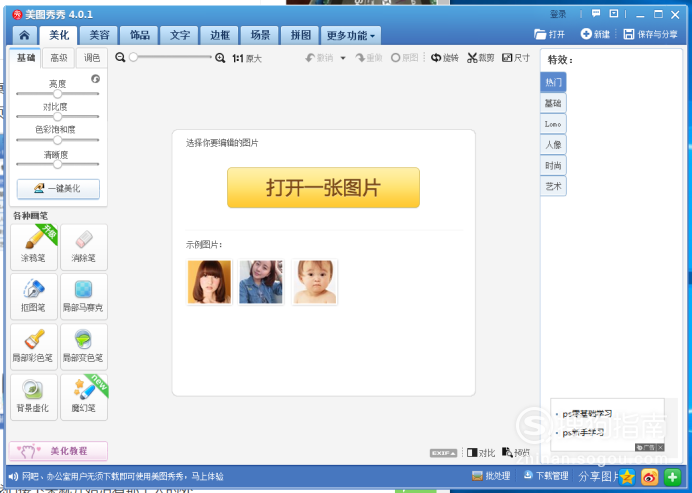Click the green plus share icon
692x493 pixels.
click(673, 477)
